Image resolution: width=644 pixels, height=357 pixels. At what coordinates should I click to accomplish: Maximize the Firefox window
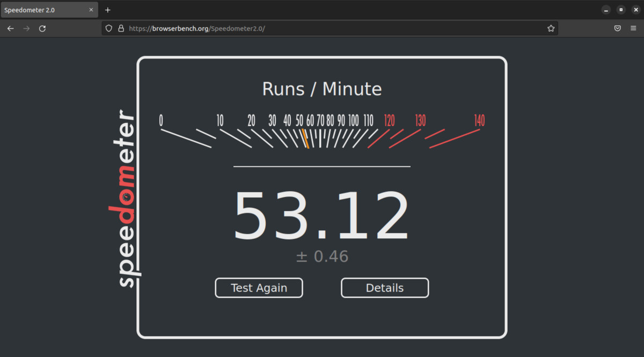pos(621,10)
